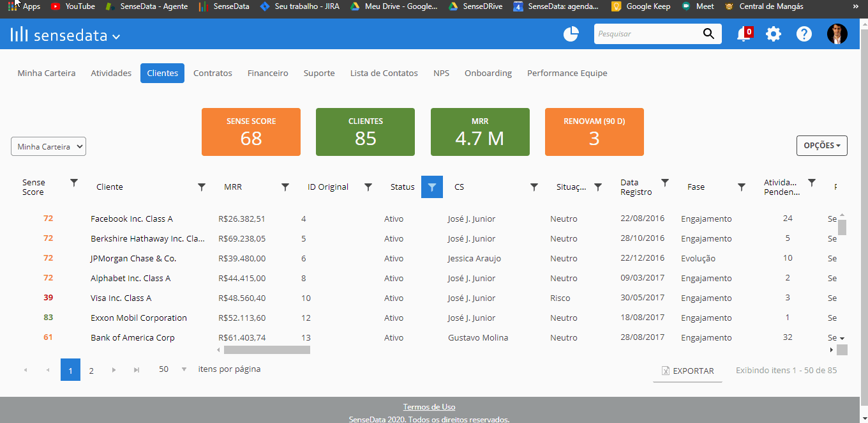Viewport: 868px width, 423px height.
Task: Click the table's vertical scrollbar thumb
Action: tap(842, 227)
